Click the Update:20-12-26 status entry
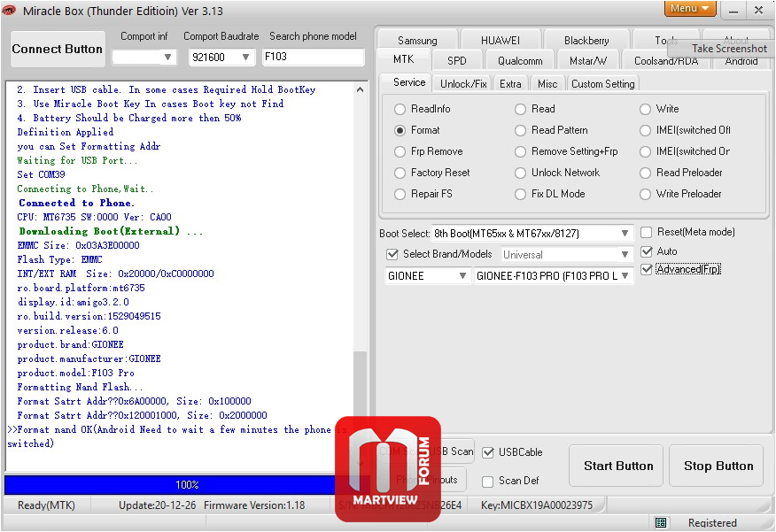 pos(157,505)
